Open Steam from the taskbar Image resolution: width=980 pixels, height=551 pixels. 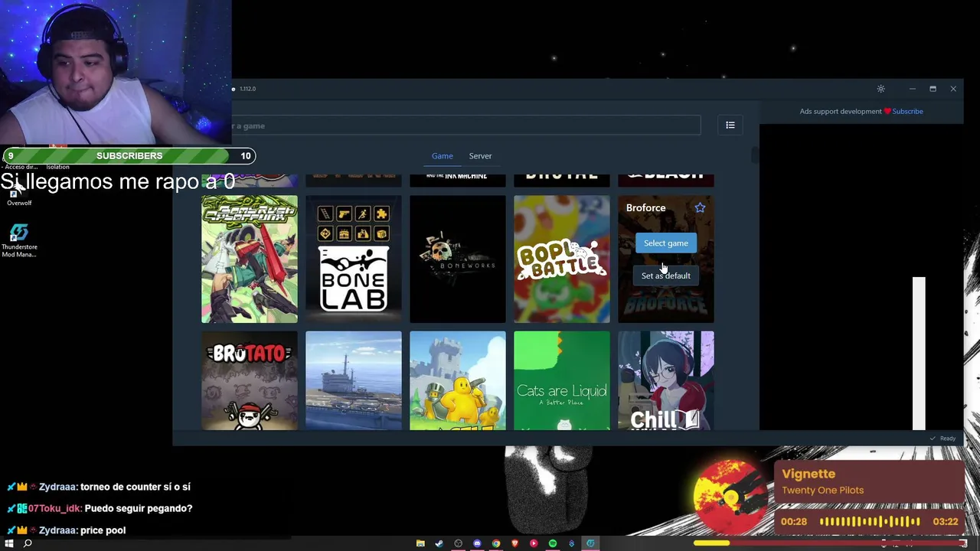click(439, 543)
